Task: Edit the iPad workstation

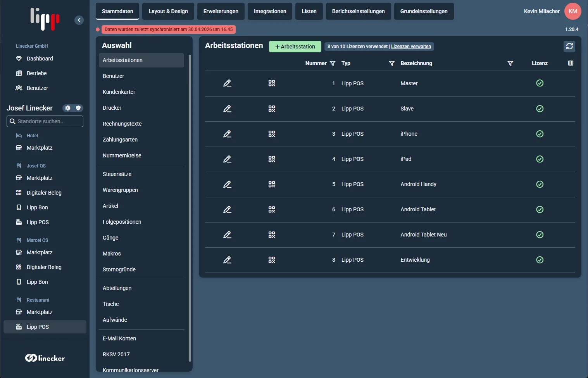Action: click(x=228, y=159)
